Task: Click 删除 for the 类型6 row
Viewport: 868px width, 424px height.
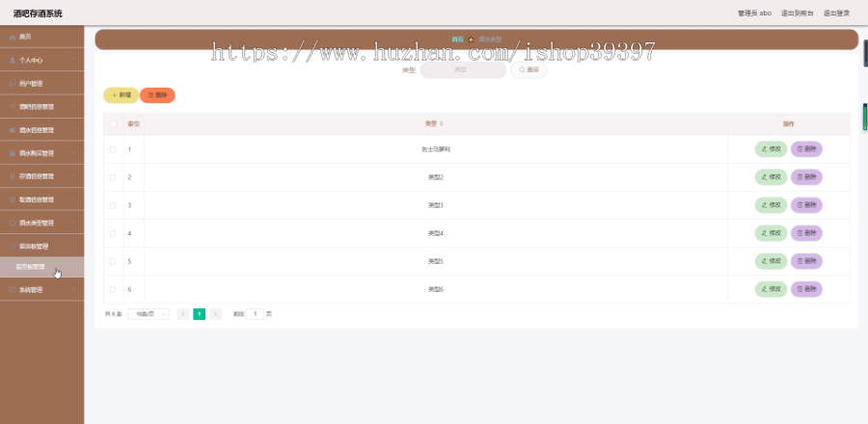Action: click(806, 289)
